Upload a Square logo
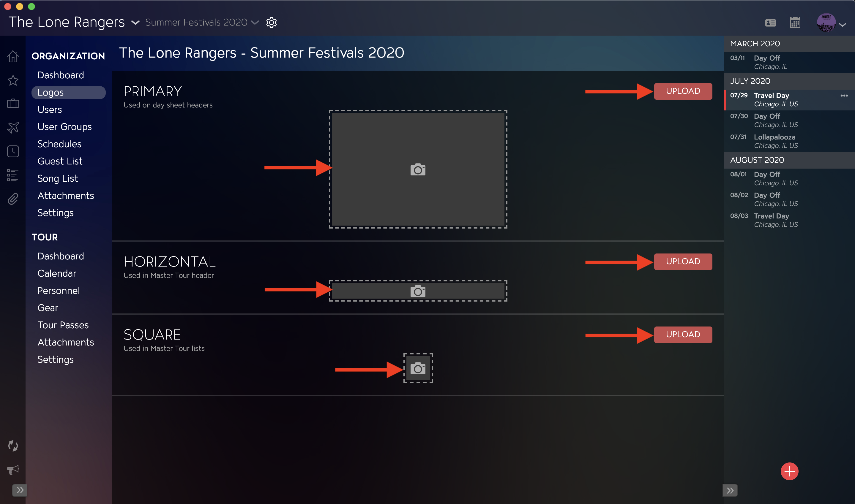Image resolution: width=855 pixels, height=504 pixels. [683, 334]
